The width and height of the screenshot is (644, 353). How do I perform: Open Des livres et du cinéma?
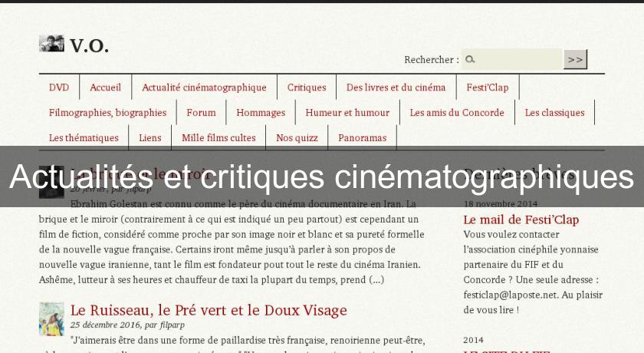coord(396,87)
